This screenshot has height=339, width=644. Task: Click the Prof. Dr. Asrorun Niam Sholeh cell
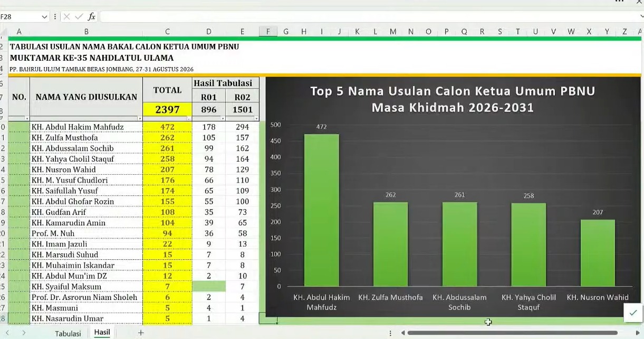(x=86, y=297)
